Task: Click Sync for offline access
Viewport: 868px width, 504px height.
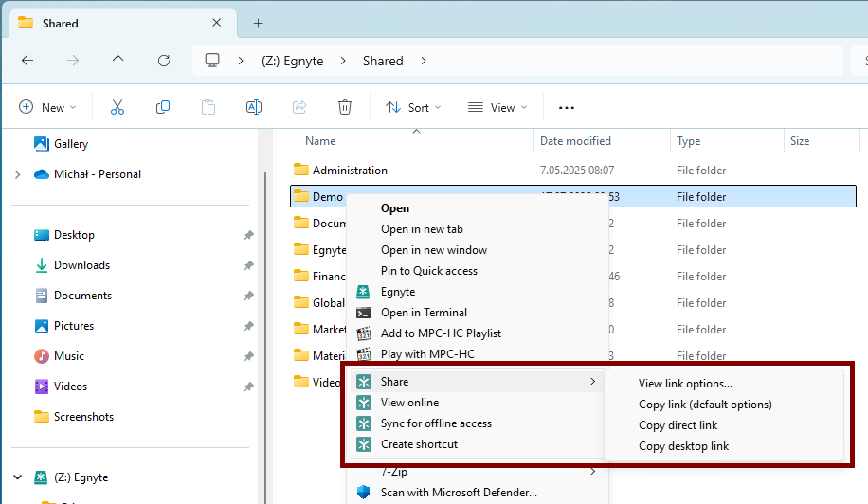Action: point(436,423)
